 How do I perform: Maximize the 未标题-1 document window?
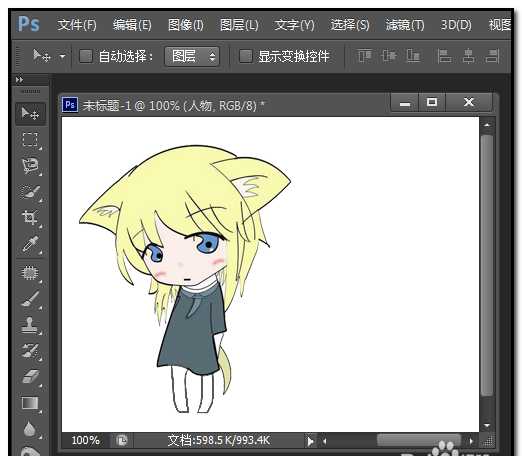coord(432,103)
